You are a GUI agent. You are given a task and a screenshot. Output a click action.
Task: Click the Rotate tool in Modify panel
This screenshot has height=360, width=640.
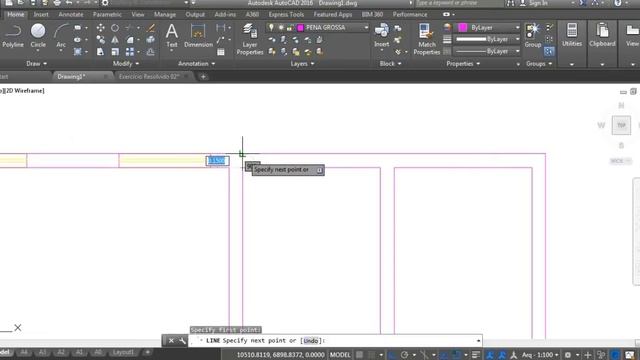[115, 28]
